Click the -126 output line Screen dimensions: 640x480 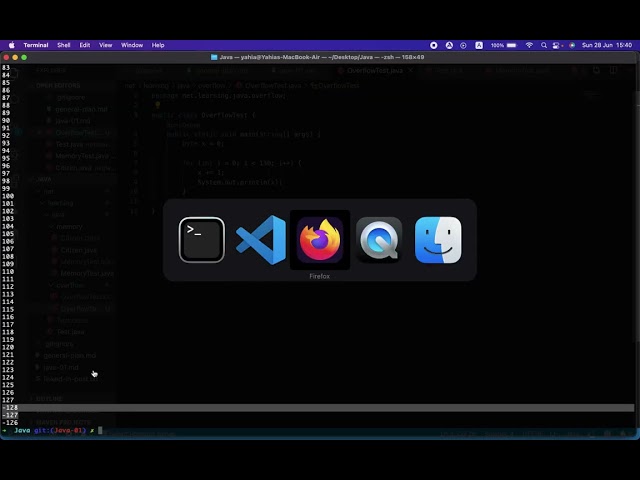(10, 422)
